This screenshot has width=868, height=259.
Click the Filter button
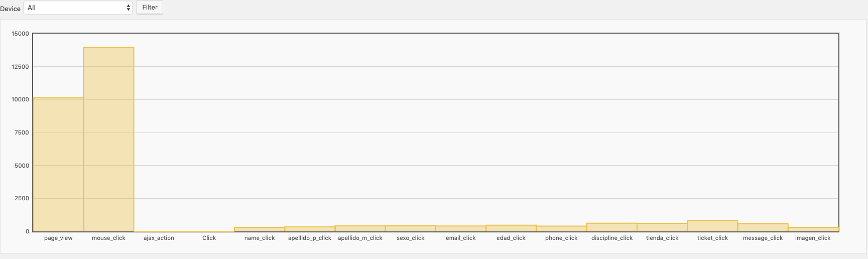click(x=150, y=8)
